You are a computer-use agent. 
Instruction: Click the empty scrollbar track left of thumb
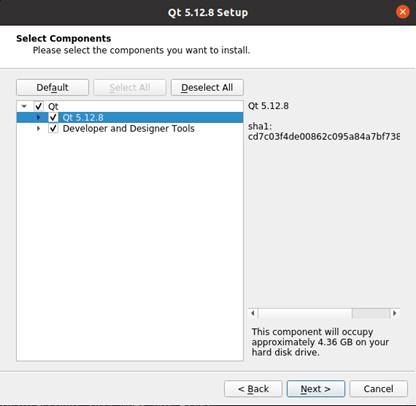tap(305, 313)
